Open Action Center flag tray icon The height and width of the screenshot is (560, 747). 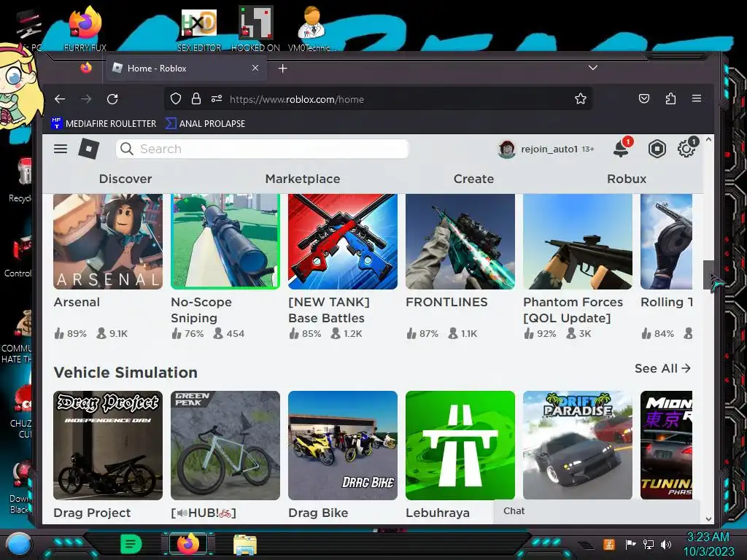tap(631, 544)
